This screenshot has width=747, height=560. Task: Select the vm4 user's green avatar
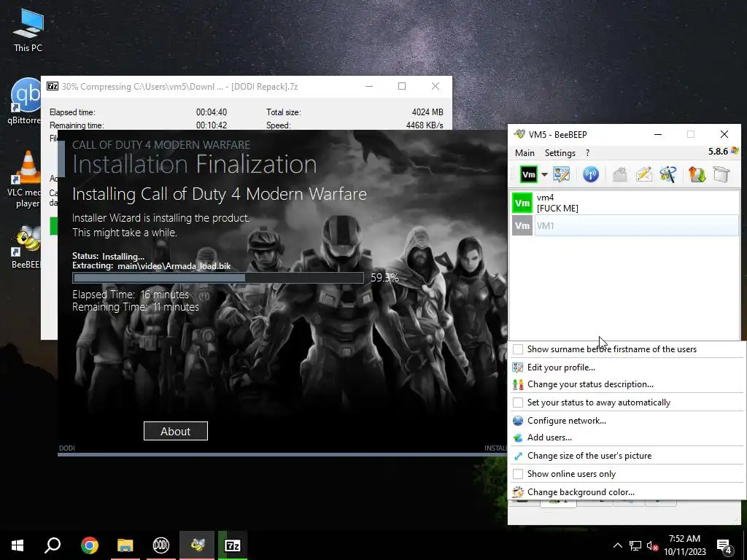(522, 203)
